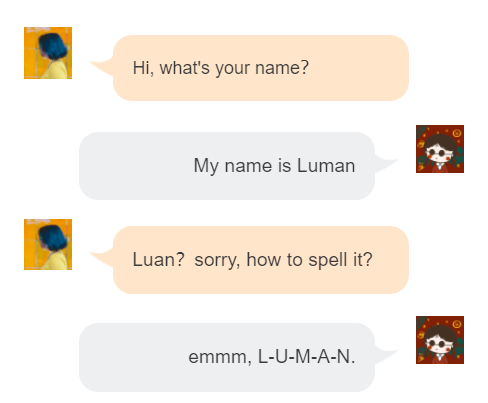This screenshot has height=403, width=488.
Task: Click the tail of the 'My name is Luman' bubble
Action: (386, 163)
